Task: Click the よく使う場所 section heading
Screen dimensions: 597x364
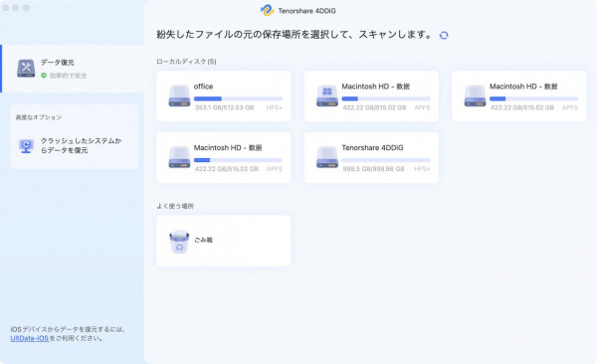Action: point(175,206)
